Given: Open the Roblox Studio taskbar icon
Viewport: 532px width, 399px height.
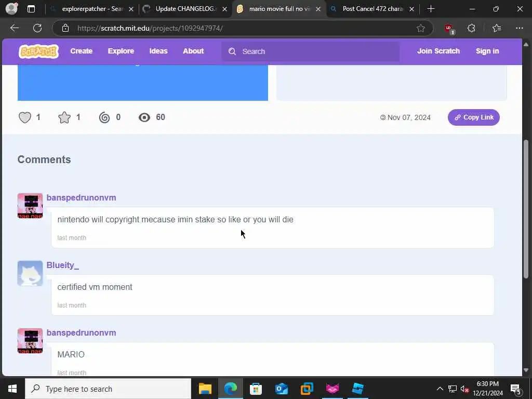Looking at the screenshot, I should click(358, 389).
